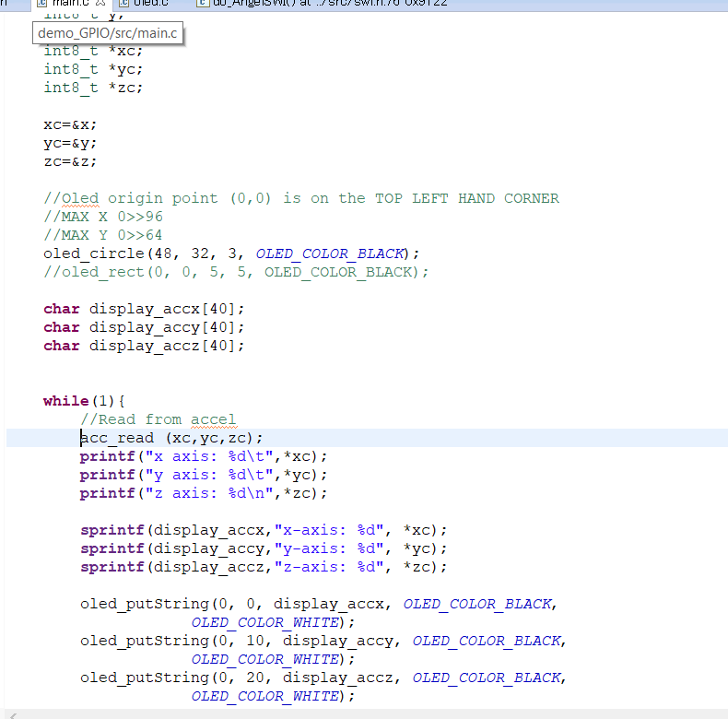Place cursor on line 'int8_t *xc;'
The width and height of the screenshot is (728, 719).
(x=93, y=51)
